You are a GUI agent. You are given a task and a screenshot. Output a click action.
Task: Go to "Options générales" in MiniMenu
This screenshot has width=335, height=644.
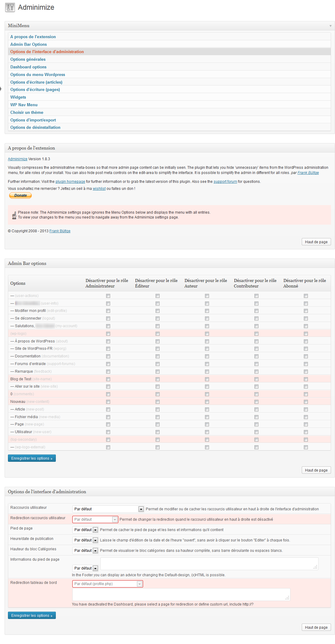click(x=28, y=59)
